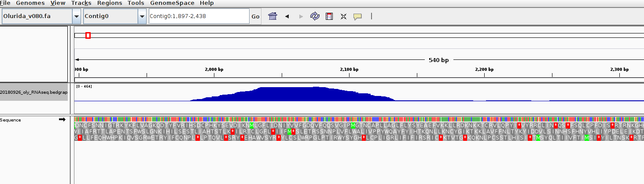
Task: Click the Home icon to view whole genome
Action: pos(273,16)
